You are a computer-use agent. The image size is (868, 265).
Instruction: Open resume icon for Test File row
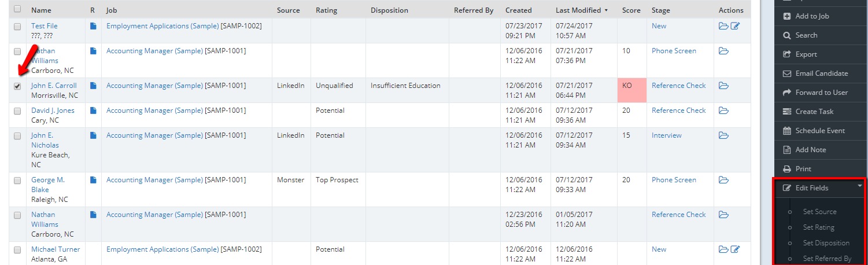(93, 26)
